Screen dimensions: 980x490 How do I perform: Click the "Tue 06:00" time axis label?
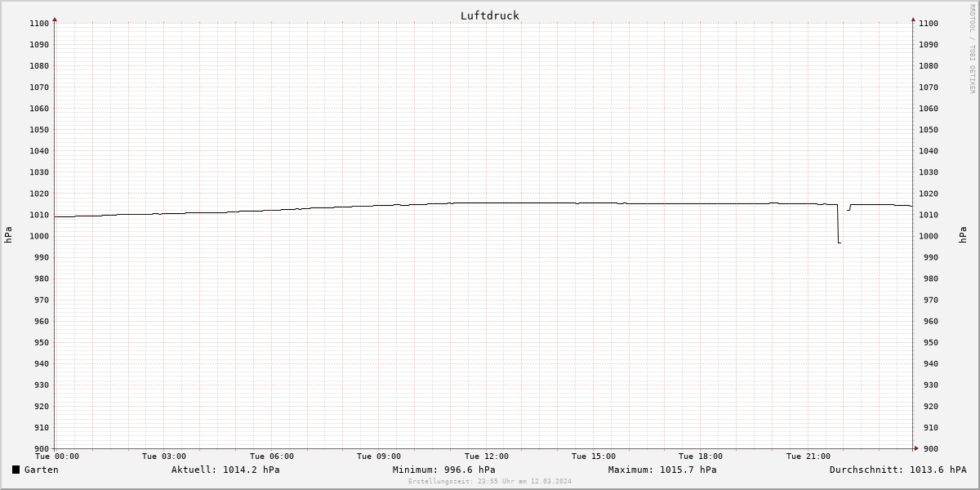pos(272,457)
